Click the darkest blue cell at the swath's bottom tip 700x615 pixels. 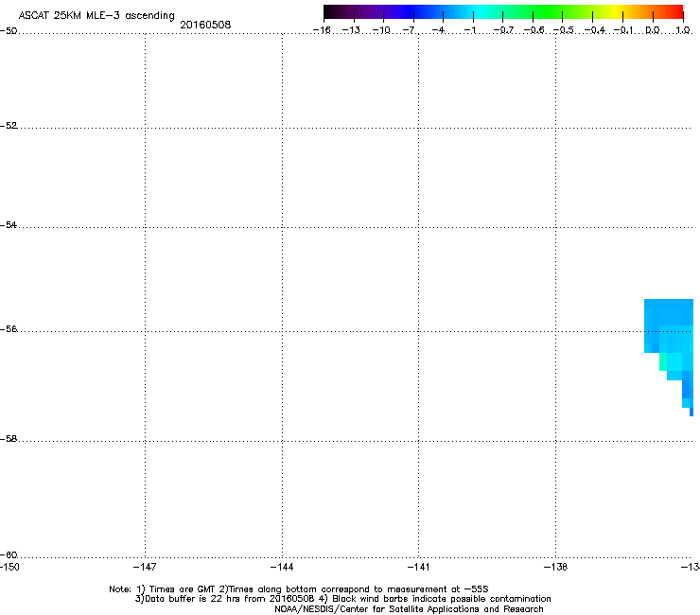coord(691,412)
